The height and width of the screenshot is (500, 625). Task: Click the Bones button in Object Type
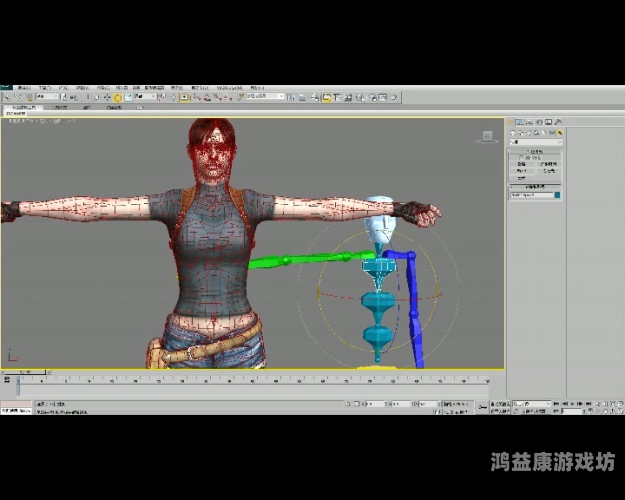[522, 163]
